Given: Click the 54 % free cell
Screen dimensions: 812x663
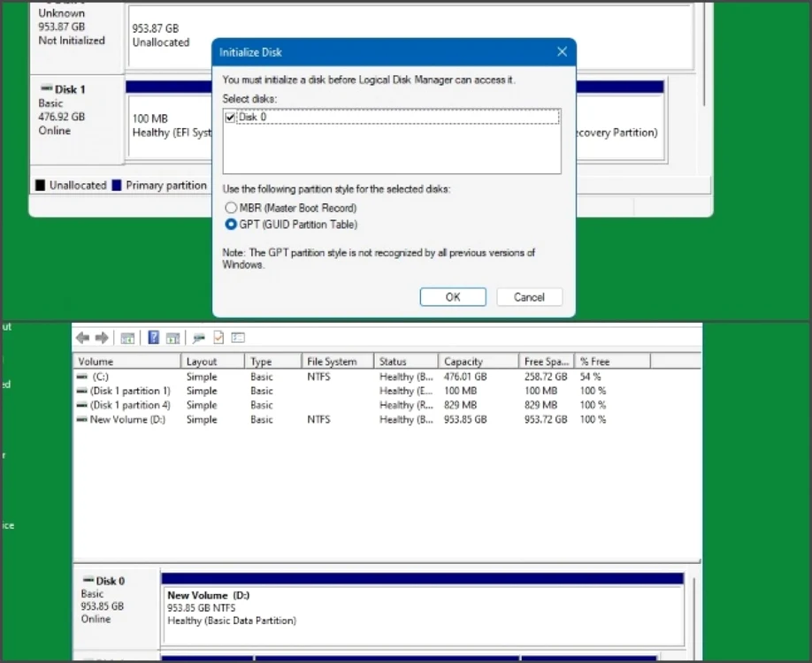Looking at the screenshot, I should click(x=590, y=377).
